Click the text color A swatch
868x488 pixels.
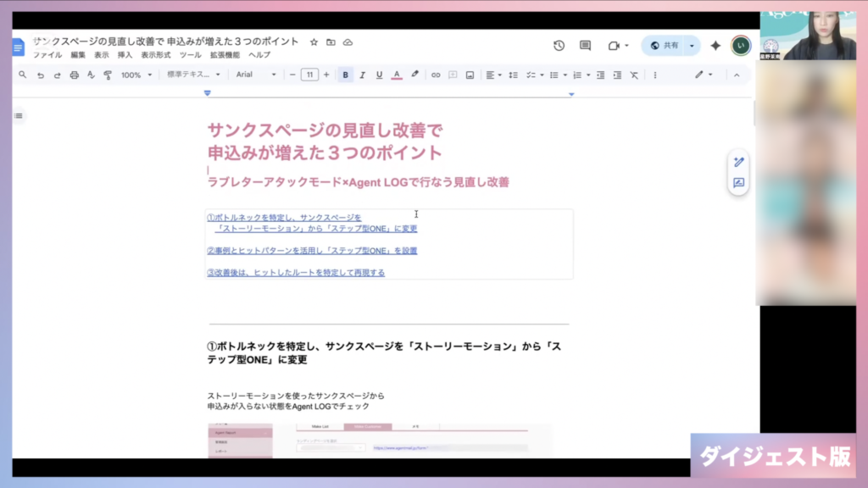(396, 75)
